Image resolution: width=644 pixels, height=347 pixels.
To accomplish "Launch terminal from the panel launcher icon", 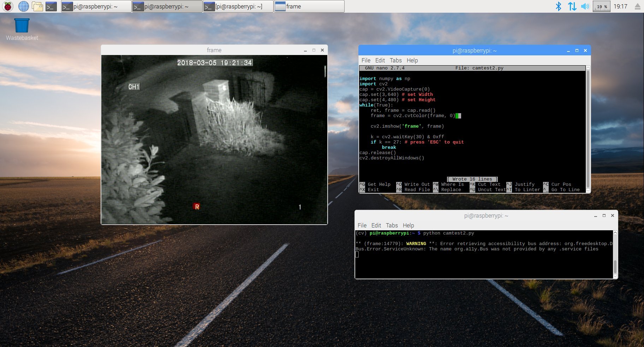I will [x=51, y=6].
